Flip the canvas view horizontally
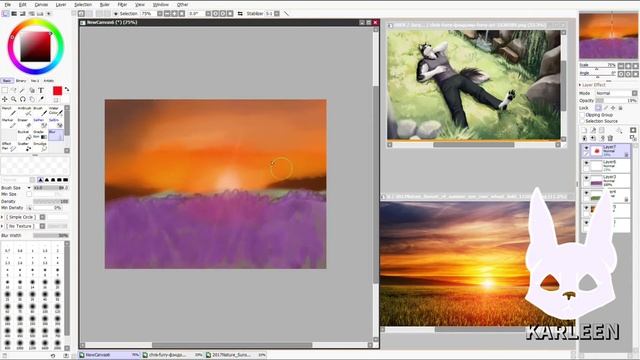 coord(240,13)
